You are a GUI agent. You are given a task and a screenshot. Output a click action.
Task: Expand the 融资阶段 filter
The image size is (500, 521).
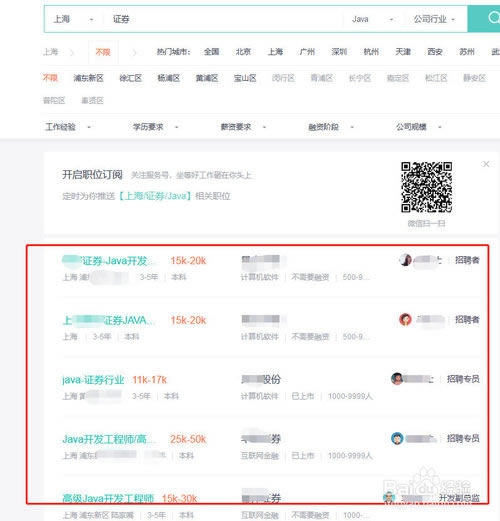pos(331,127)
